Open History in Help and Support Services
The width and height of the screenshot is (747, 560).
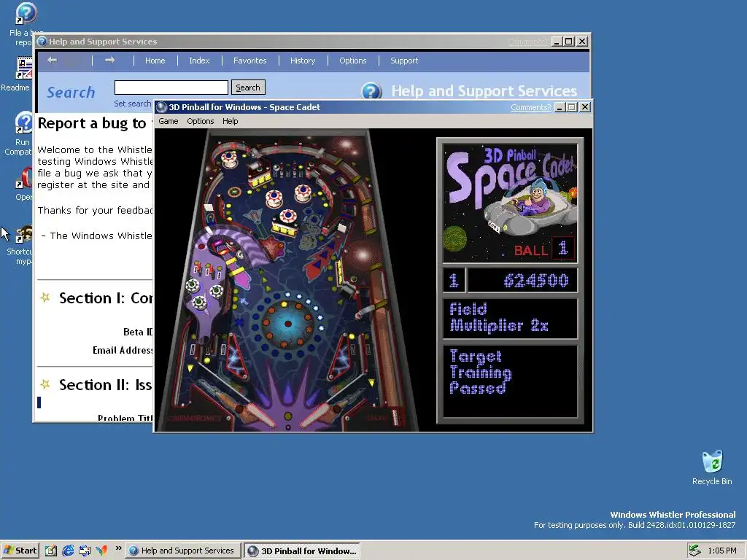(x=303, y=61)
